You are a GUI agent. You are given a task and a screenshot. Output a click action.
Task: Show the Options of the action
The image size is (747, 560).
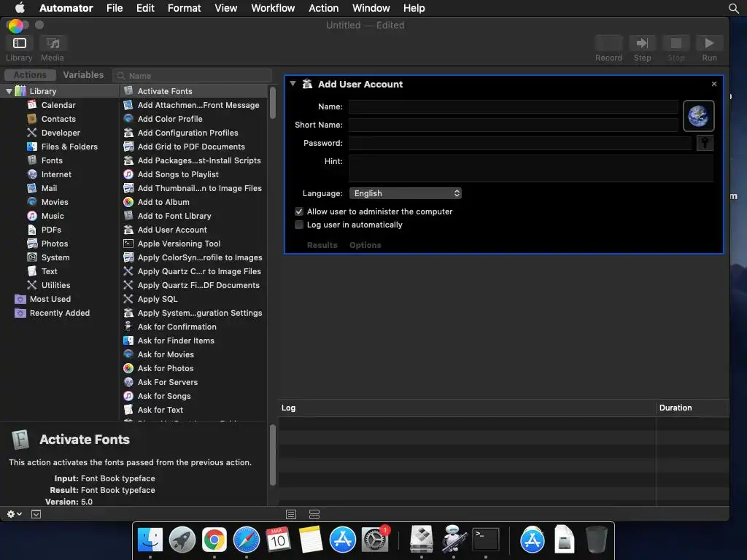click(x=365, y=245)
